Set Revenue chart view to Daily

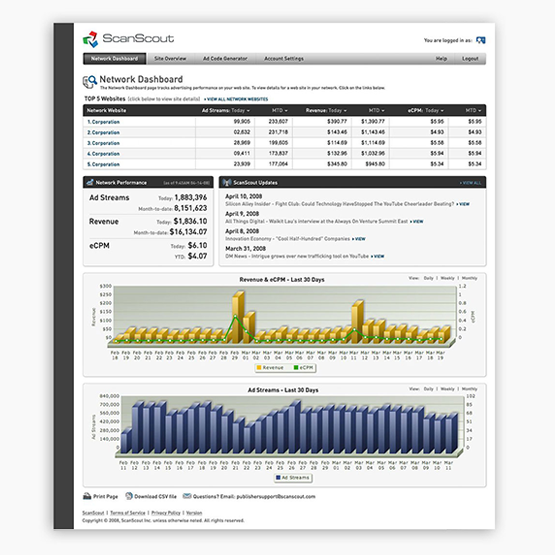[x=428, y=278]
